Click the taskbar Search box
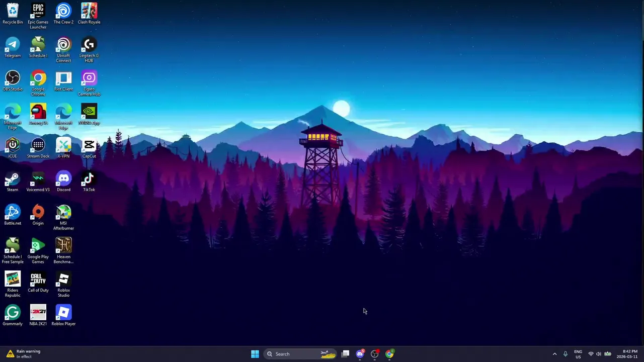The height and width of the screenshot is (362, 644). pos(300,354)
